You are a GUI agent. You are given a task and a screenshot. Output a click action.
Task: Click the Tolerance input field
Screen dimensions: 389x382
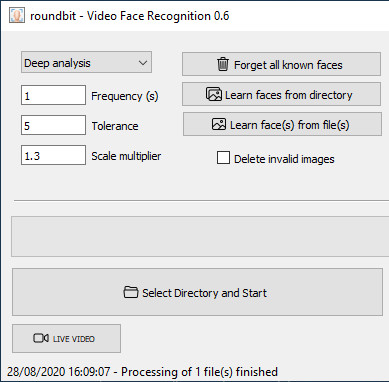53,125
